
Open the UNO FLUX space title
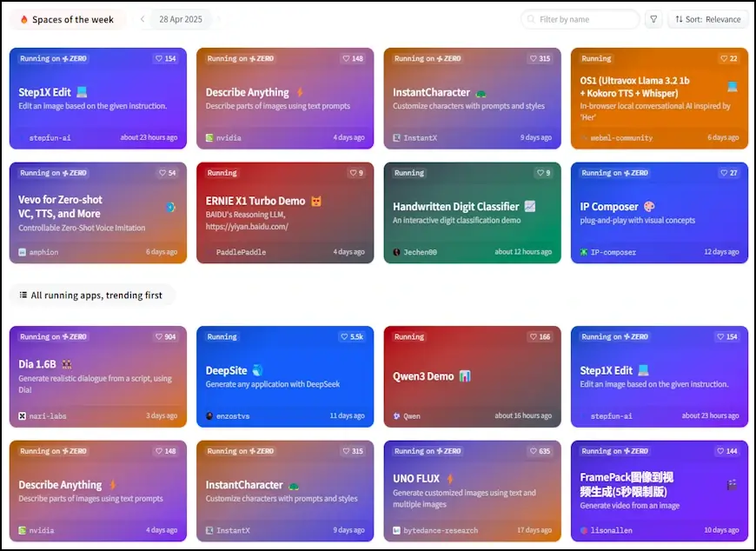pyautogui.click(x=416, y=478)
